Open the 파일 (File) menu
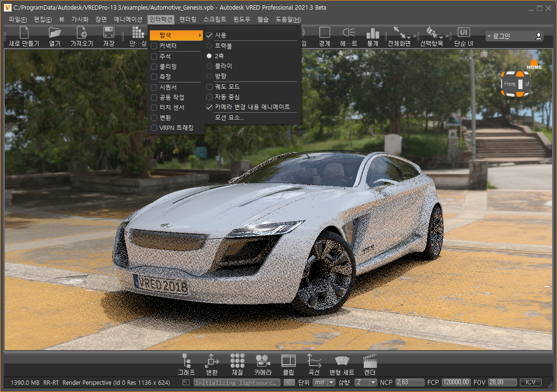This screenshot has width=557, height=392. click(18, 20)
